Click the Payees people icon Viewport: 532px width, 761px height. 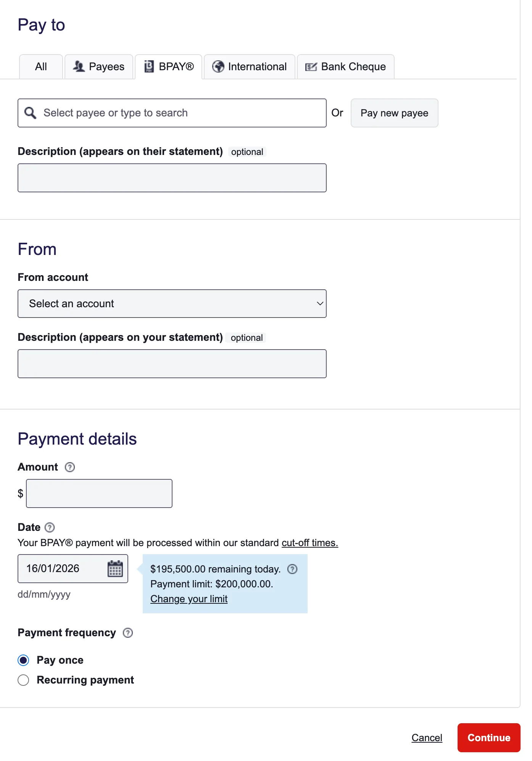tap(79, 66)
